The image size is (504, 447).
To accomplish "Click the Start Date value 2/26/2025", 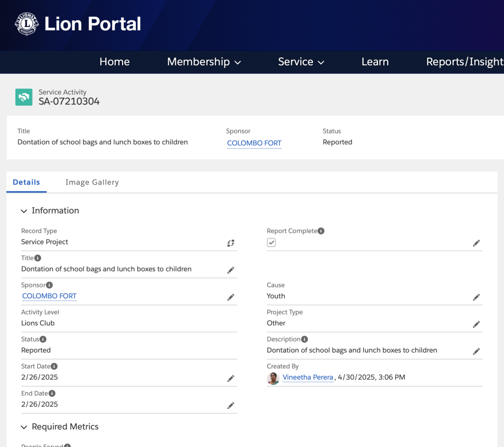I will click(39, 377).
